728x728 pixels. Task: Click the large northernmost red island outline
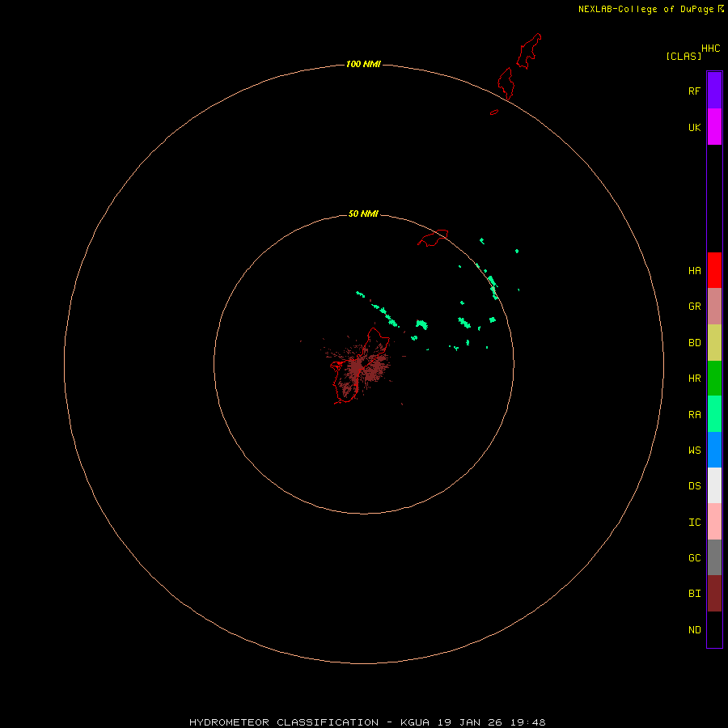pos(529,50)
